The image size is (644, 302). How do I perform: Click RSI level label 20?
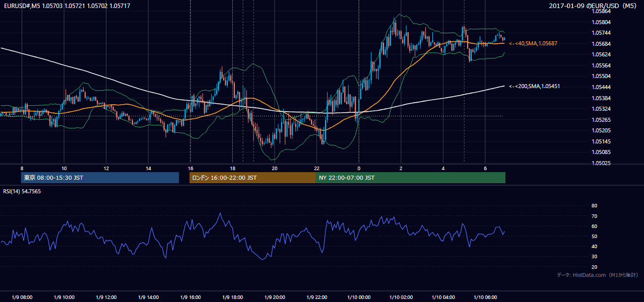[x=594, y=267]
